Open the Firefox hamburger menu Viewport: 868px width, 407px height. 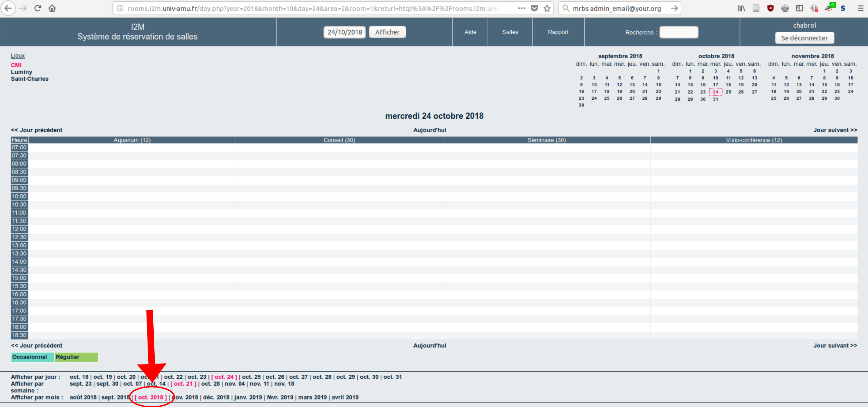coord(861,8)
